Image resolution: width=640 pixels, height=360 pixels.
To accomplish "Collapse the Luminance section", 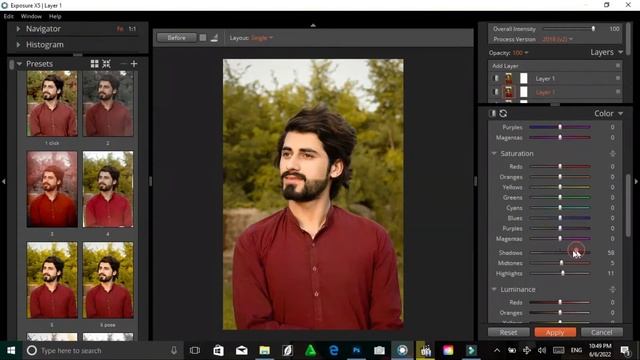I will coord(494,289).
